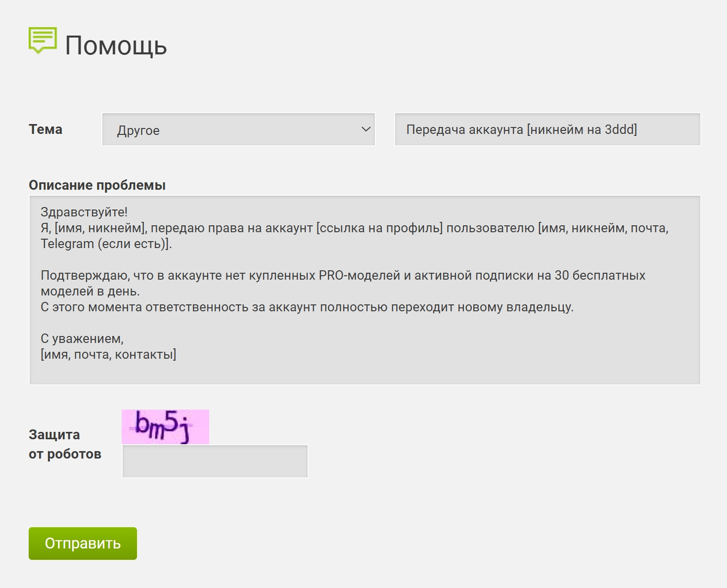
Task: Place cursor on the "Здравствуйте!" line
Action: point(84,212)
